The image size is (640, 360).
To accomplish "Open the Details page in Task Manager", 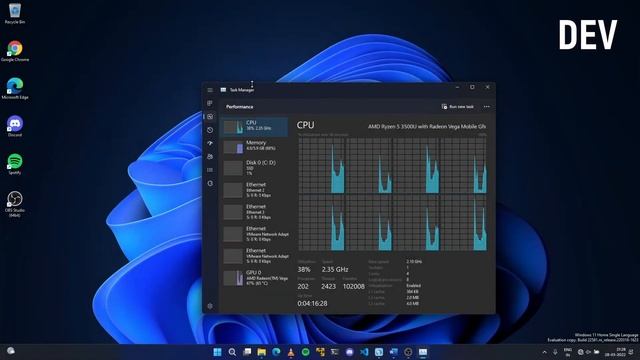I will 210,170.
